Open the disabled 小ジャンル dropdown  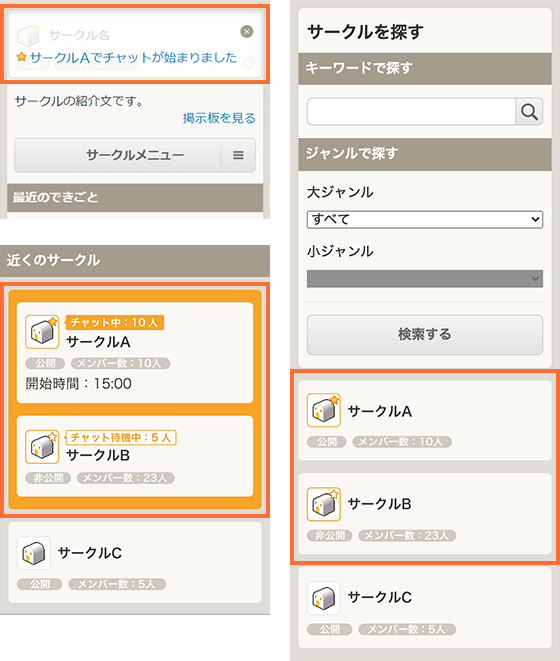click(425, 279)
